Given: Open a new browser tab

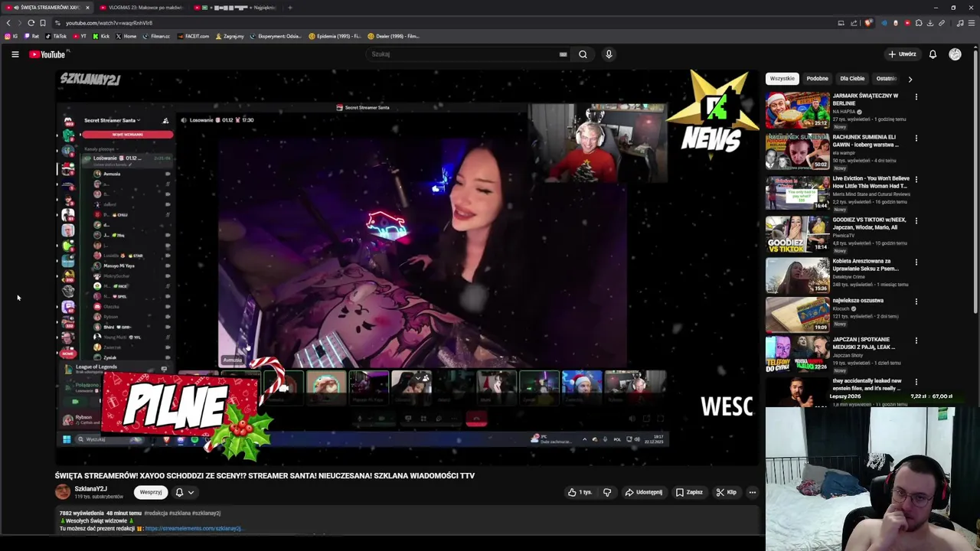Looking at the screenshot, I should pyautogui.click(x=289, y=8).
